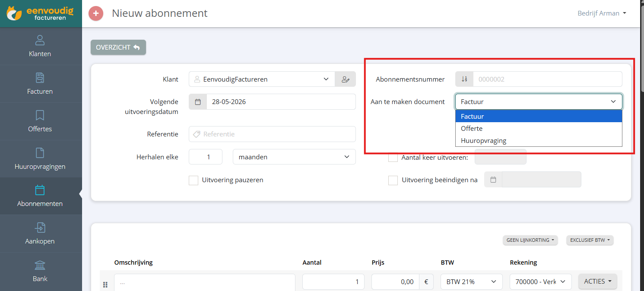Click the end date field after Uitvoering beëindigen na
Screen dimensions: 644x291
(x=542, y=180)
